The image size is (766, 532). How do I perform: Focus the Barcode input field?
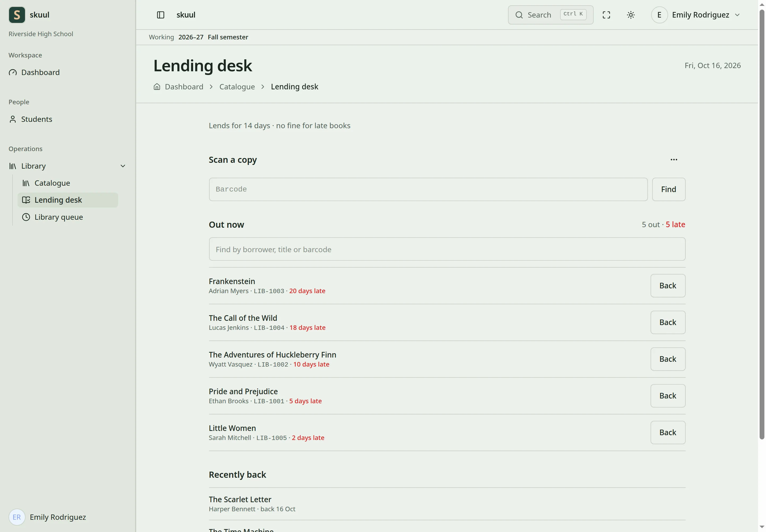428,189
